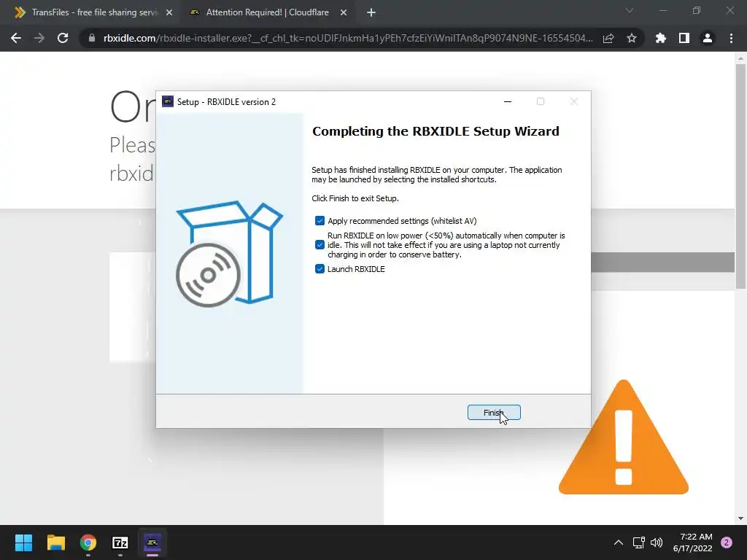Go back in Chrome
The width and height of the screenshot is (747, 560).
(16, 38)
